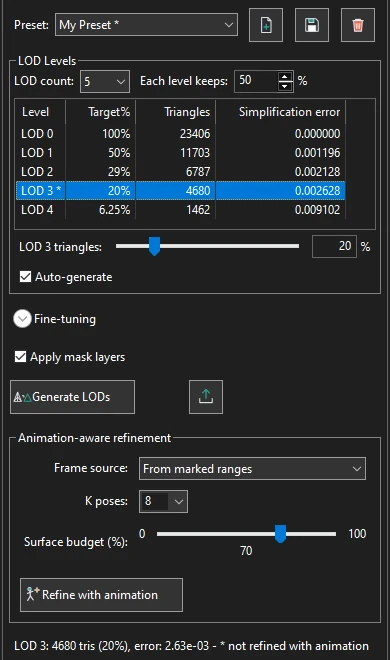
Task: Open the Preset dropdown showing My Preset
Action: [146, 25]
